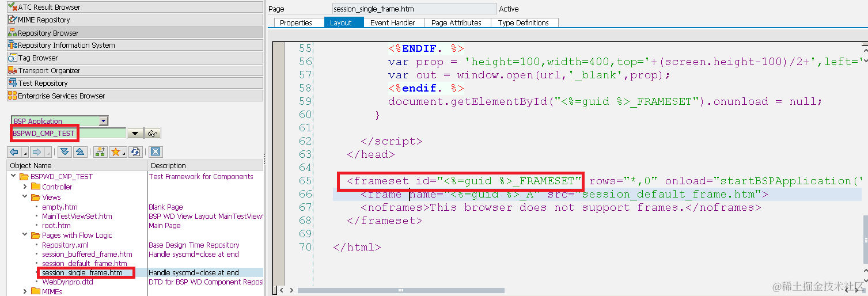The image size is (868, 296).
Task: Select the Pages with Flow Logic folder icon
Action: pos(36,235)
